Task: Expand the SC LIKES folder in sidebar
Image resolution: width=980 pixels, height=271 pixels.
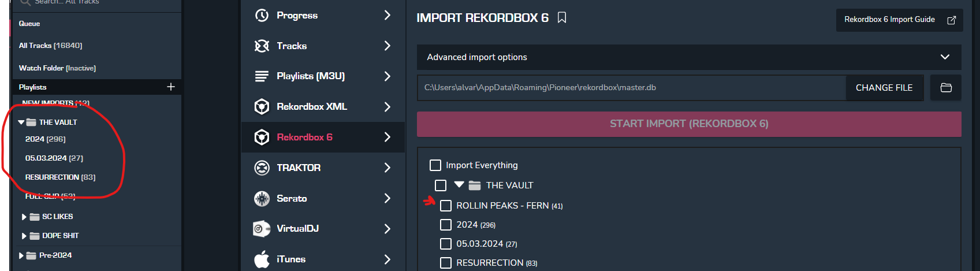Action: [24, 217]
